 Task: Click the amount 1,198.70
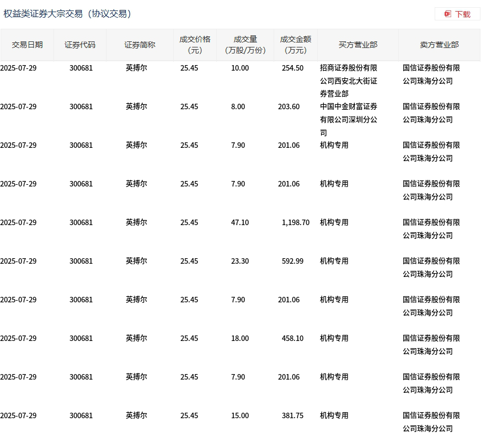296,222
